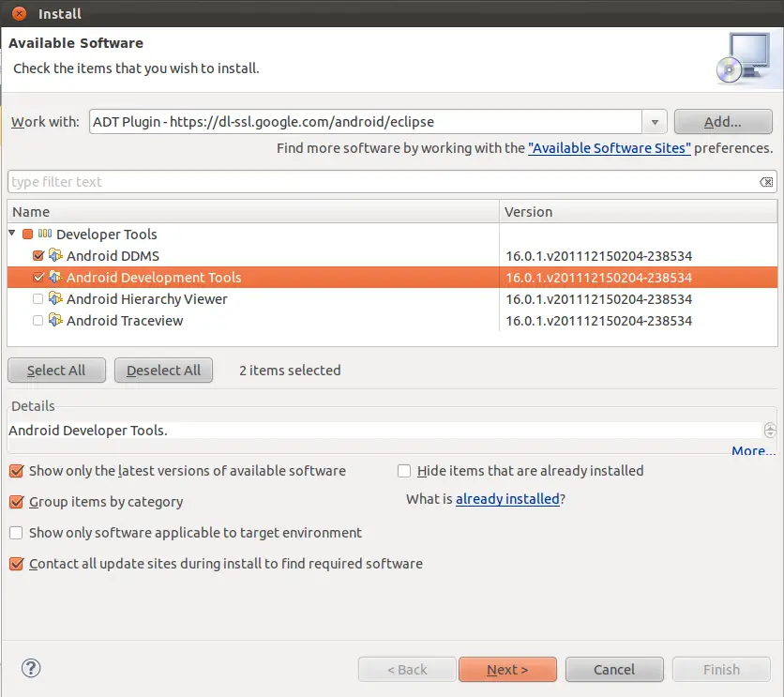Click the Android Traceview plugin icon
The height and width of the screenshot is (697, 784).
click(55, 320)
